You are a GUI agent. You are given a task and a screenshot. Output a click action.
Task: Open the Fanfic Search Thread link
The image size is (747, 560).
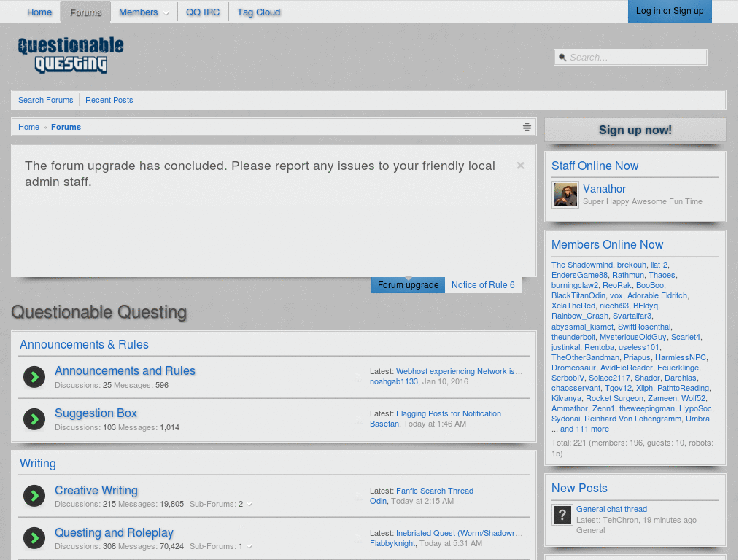(435, 491)
